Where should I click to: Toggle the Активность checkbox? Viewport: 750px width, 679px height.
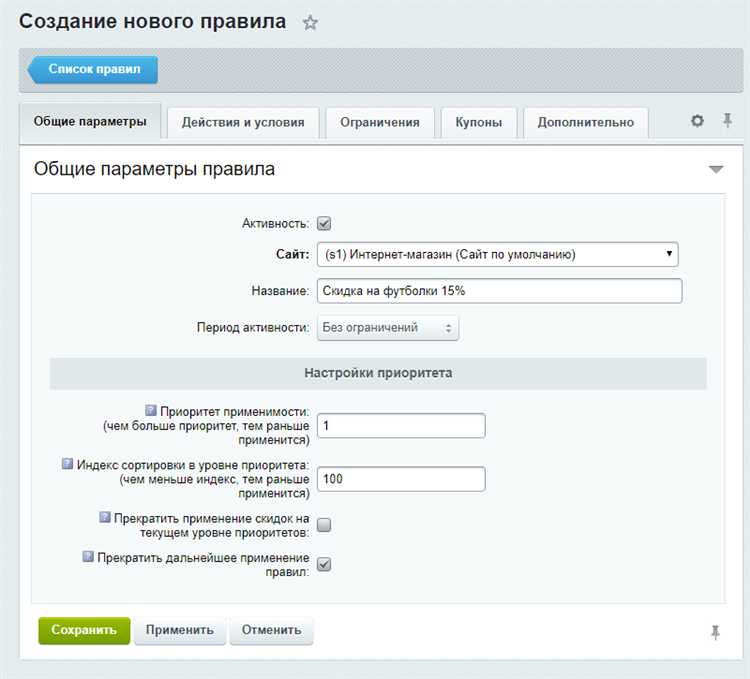click(x=324, y=223)
